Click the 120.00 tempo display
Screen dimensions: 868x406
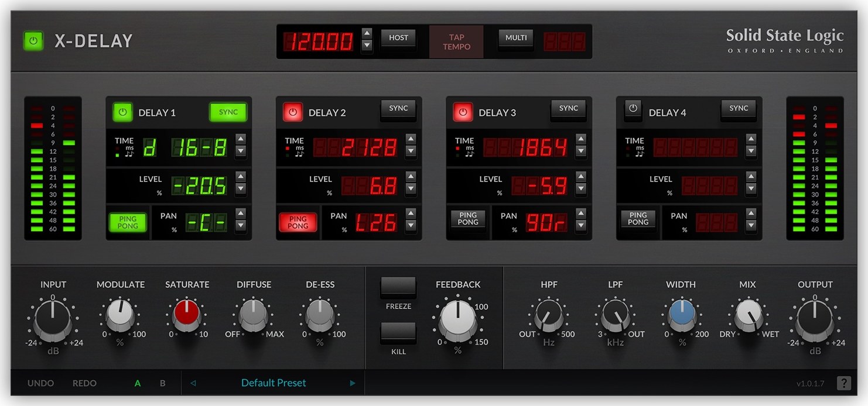click(x=319, y=42)
